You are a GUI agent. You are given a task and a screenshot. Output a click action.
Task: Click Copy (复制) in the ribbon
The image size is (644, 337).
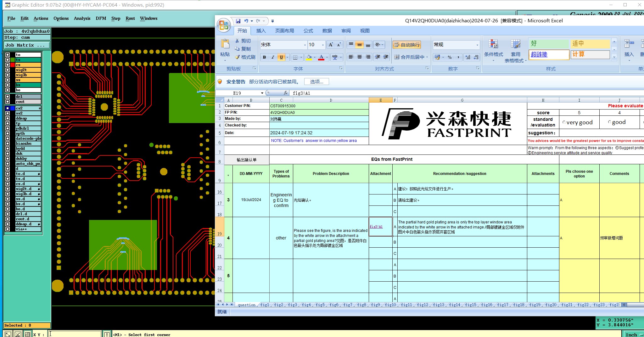pos(243,49)
